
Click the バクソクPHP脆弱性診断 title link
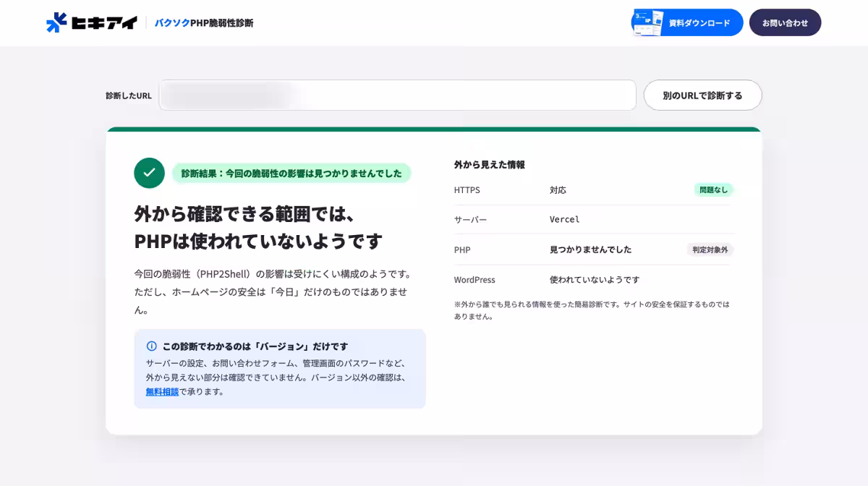[x=204, y=23]
